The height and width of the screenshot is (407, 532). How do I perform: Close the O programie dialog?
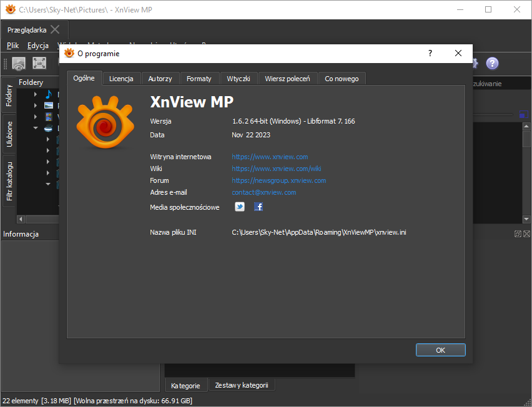(458, 53)
